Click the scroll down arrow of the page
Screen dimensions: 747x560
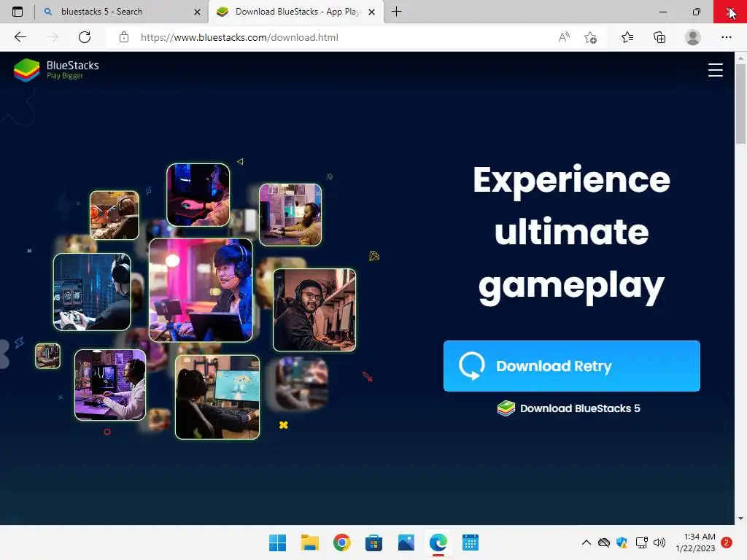pyautogui.click(x=740, y=518)
